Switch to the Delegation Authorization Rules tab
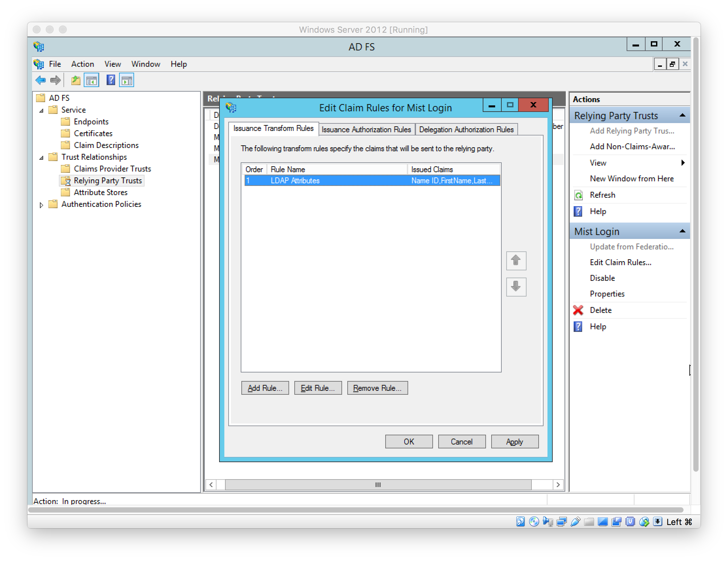Screen dimensions: 728x561 pyautogui.click(x=466, y=129)
